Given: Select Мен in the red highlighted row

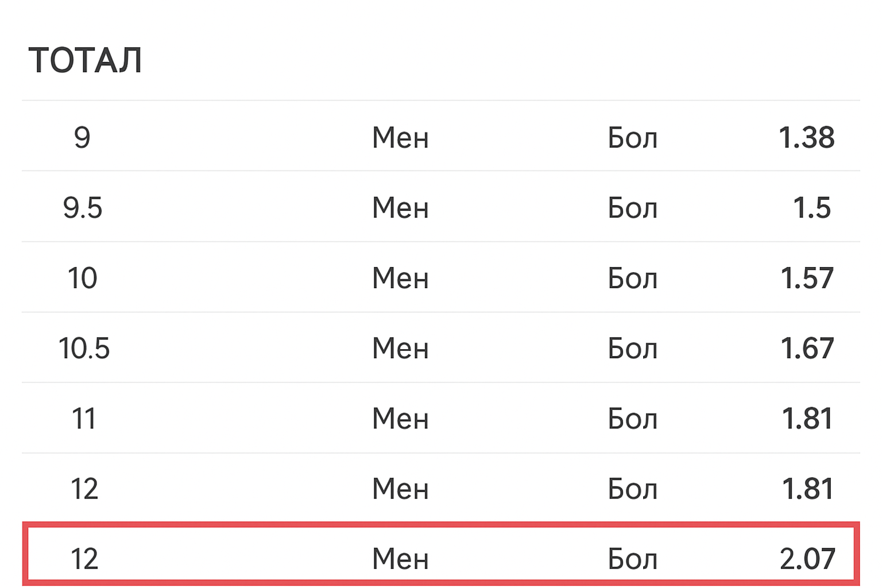Looking at the screenshot, I should pyautogui.click(x=400, y=559).
